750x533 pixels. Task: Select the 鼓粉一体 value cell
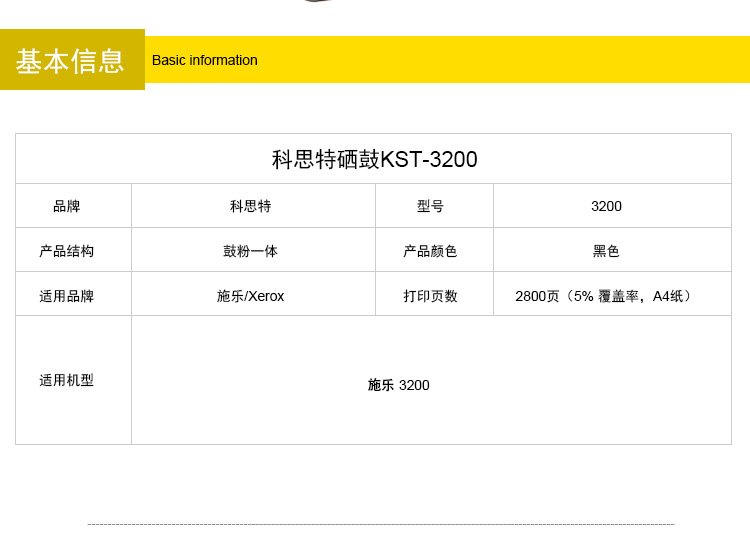(x=250, y=251)
